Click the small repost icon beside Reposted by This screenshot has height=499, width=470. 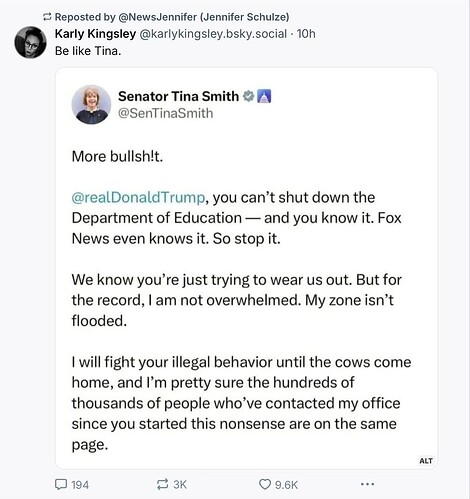47,17
